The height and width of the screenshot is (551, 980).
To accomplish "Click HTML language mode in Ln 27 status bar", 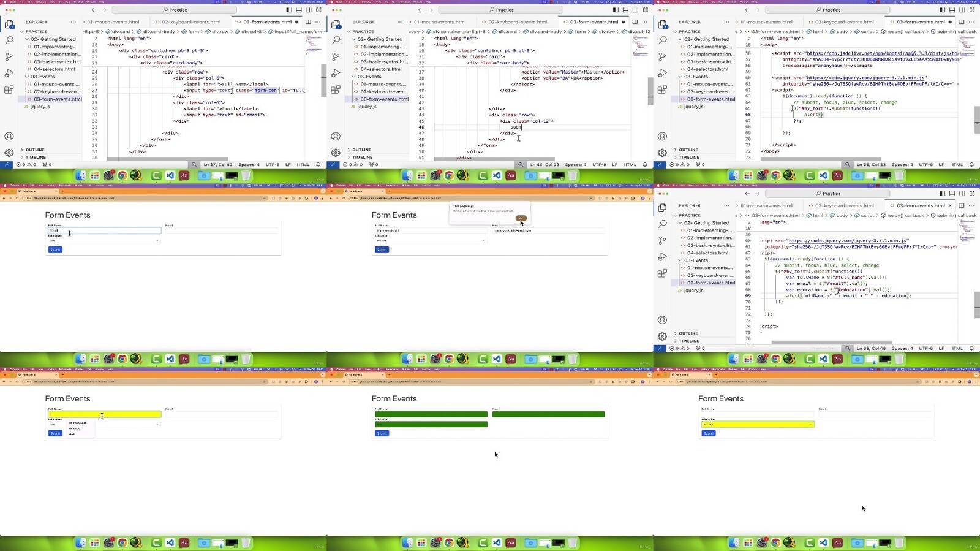I will (303, 165).
